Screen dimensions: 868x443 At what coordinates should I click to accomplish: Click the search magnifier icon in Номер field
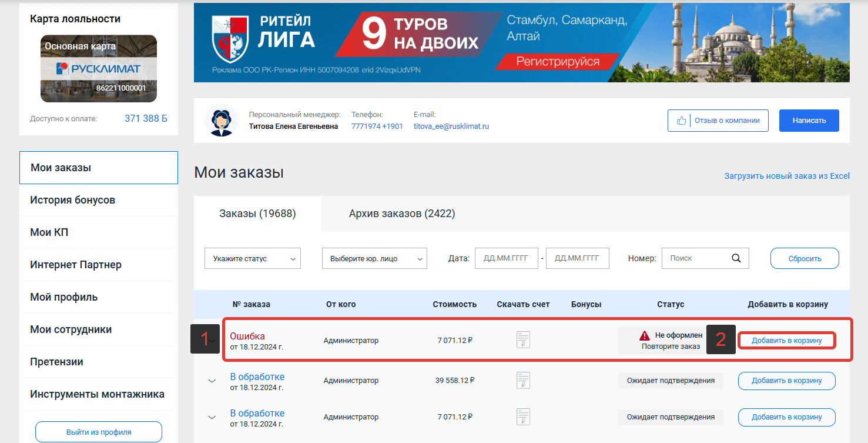[x=736, y=258]
